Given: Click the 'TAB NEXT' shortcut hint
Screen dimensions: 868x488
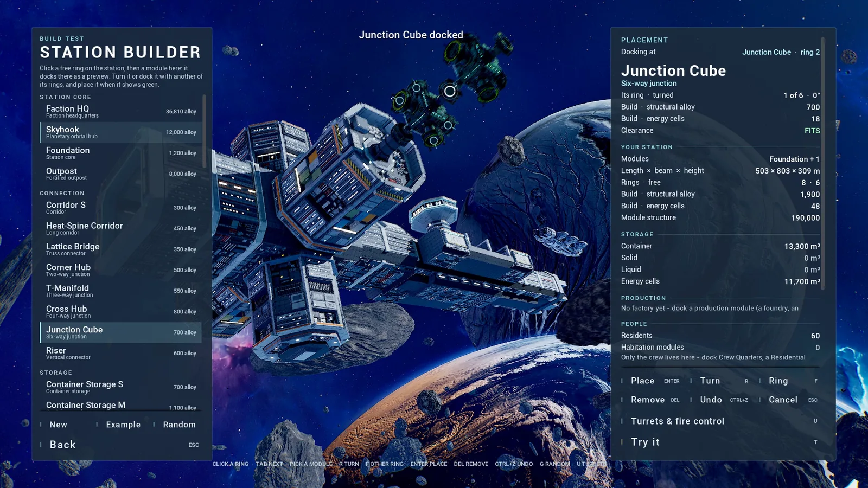Looking at the screenshot, I should tap(269, 464).
